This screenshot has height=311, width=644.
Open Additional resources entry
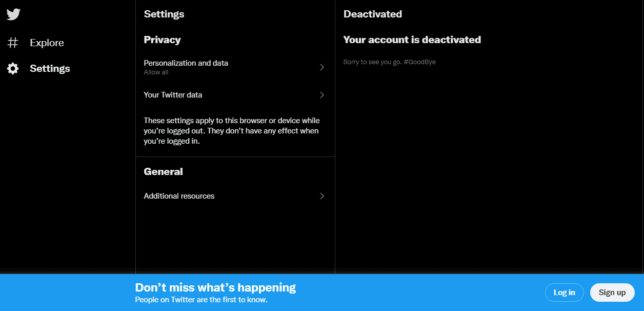pos(235,196)
